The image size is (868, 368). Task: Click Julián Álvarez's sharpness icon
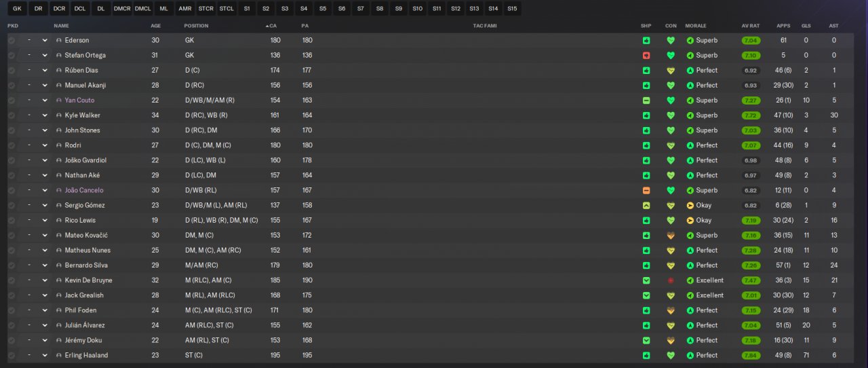646,325
